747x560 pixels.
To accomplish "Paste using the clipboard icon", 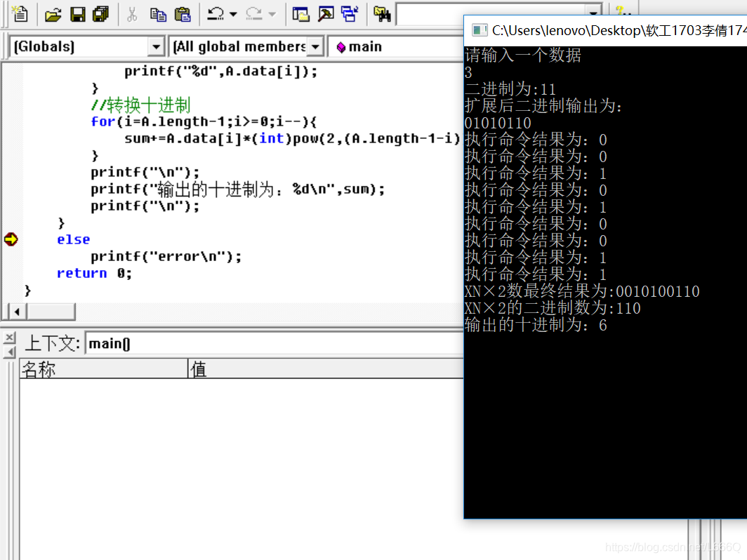I will [x=183, y=15].
